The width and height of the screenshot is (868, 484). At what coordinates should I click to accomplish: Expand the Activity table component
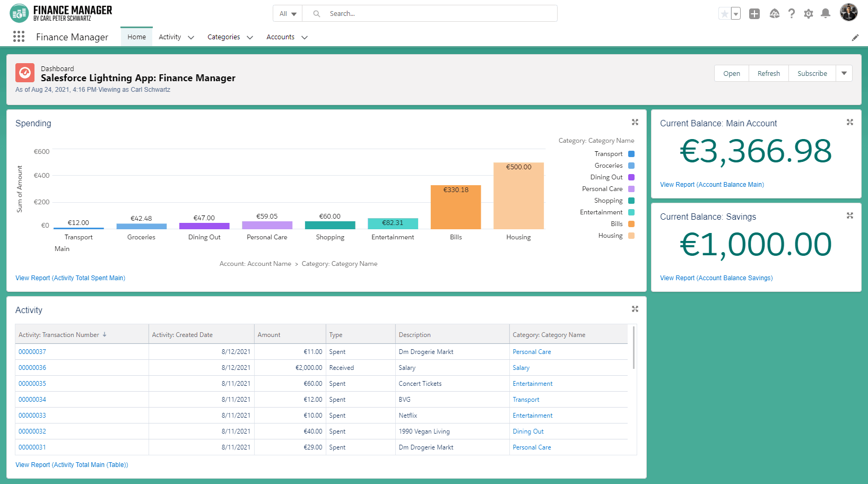tap(635, 309)
